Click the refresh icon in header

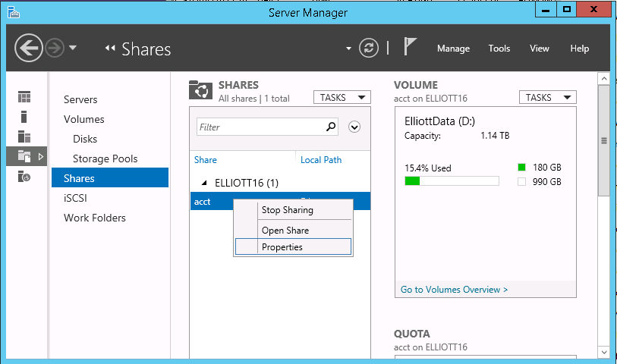[x=369, y=48]
